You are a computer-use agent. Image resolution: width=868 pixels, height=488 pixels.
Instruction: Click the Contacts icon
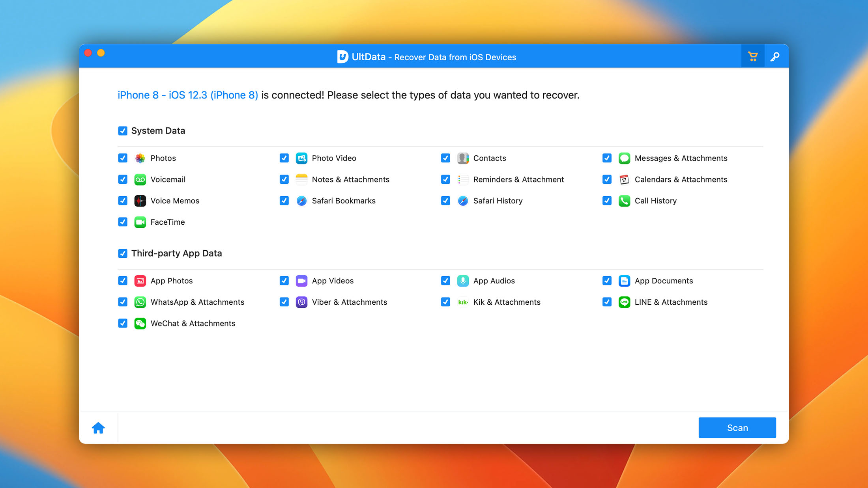pyautogui.click(x=463, y=158)
